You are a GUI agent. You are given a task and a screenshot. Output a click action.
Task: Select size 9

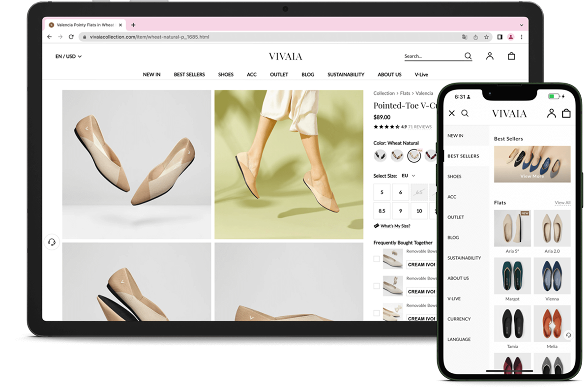401,211
